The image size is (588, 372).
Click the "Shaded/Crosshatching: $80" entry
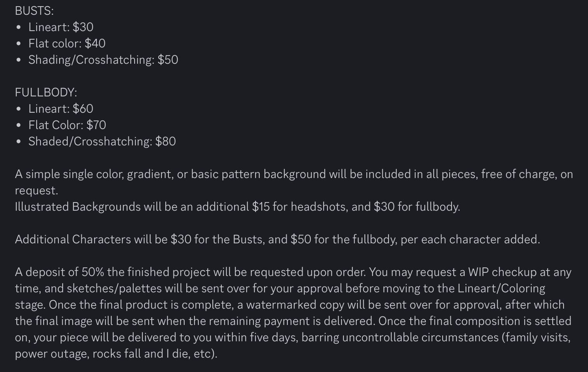coord(102,141)
